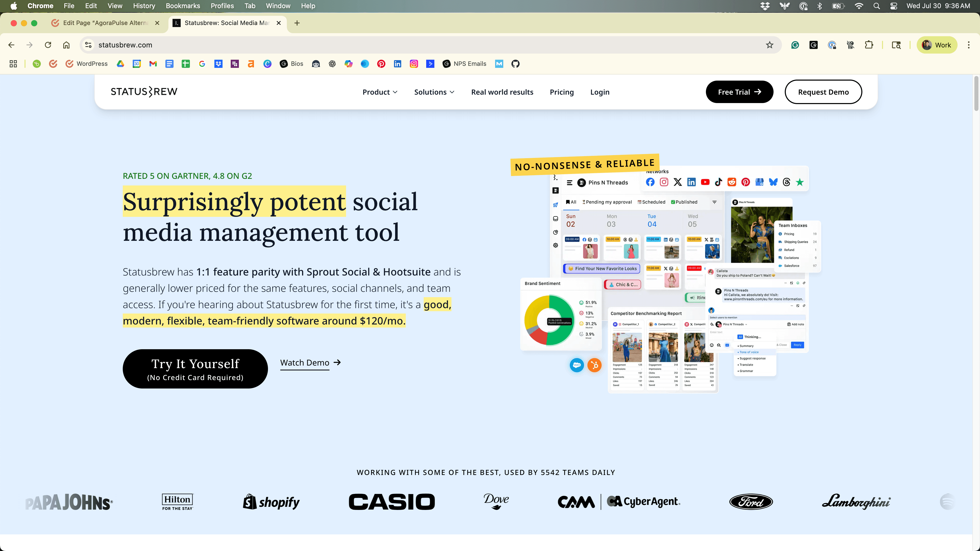Open the Chrome Extensions puzzle icon
Viewport: 980px width, 551px height.
tap(869, 45)
